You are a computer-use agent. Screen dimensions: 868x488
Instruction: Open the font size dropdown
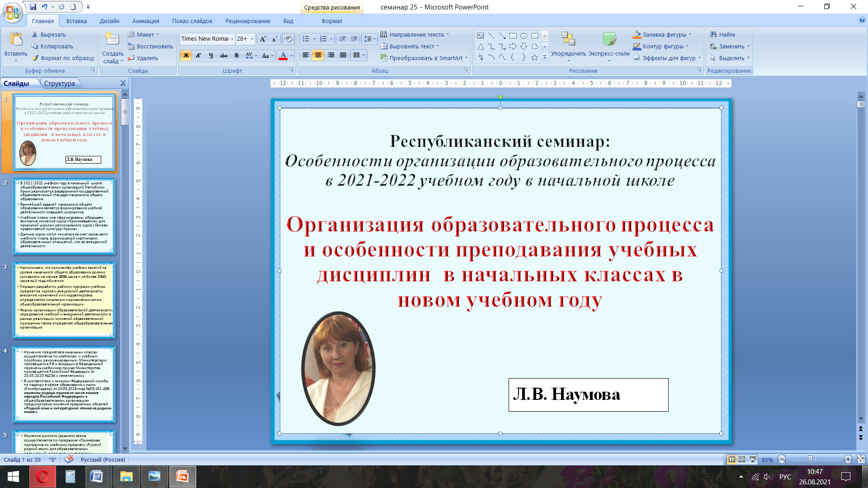[x=252, y=39]
